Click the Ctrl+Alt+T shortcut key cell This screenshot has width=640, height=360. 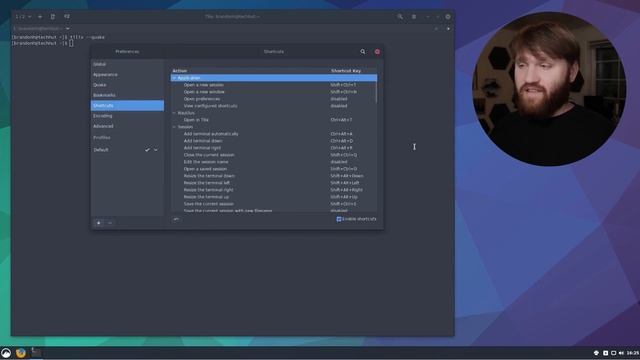click(x=341, y=120)
